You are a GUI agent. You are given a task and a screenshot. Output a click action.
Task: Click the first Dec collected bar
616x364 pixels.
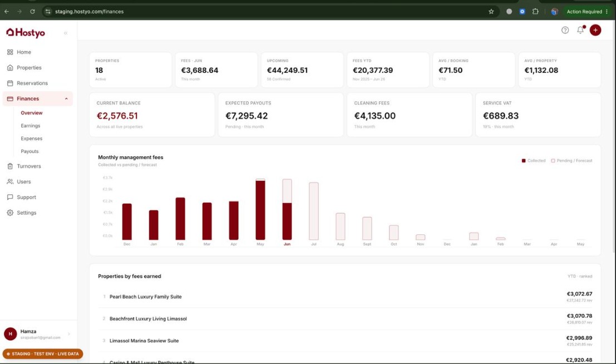127,222
